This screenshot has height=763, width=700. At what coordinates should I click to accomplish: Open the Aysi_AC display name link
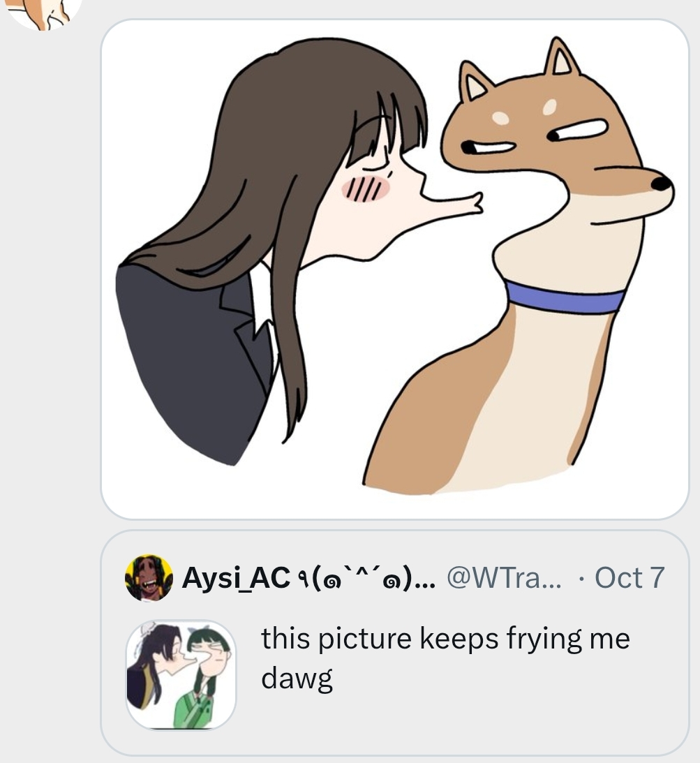(235, 578)
